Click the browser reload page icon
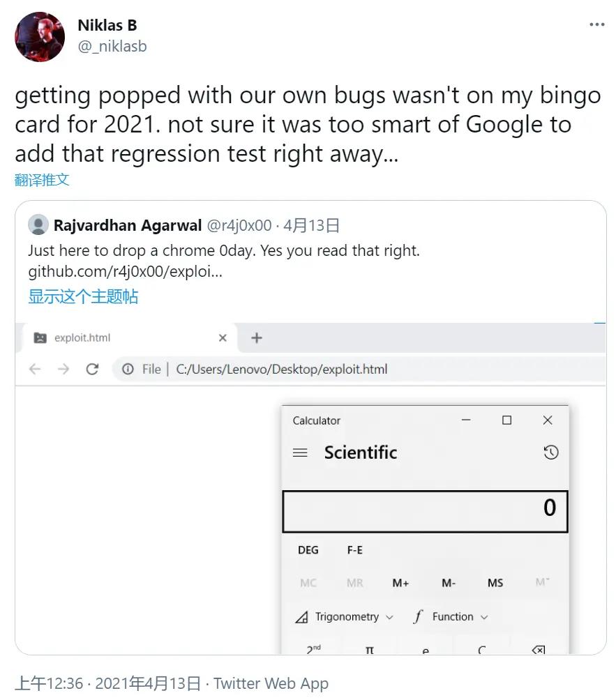Viewport: 616px width, 700px height. pyautogui.click(x=93, y=369)
